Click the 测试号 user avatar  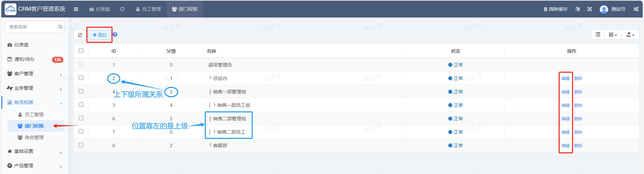point(604,9)
